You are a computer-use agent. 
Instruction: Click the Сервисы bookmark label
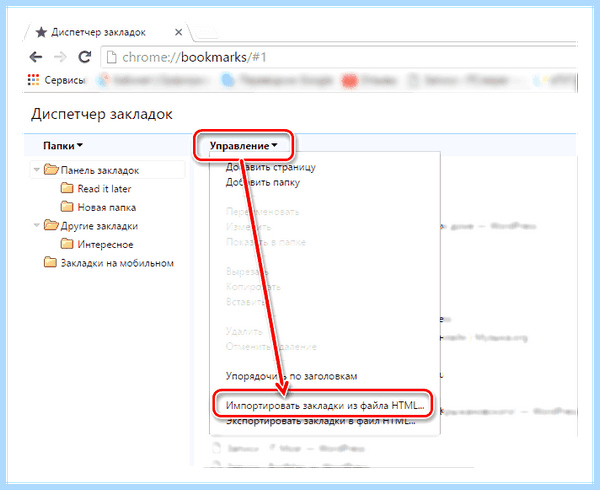click(64, 80)
